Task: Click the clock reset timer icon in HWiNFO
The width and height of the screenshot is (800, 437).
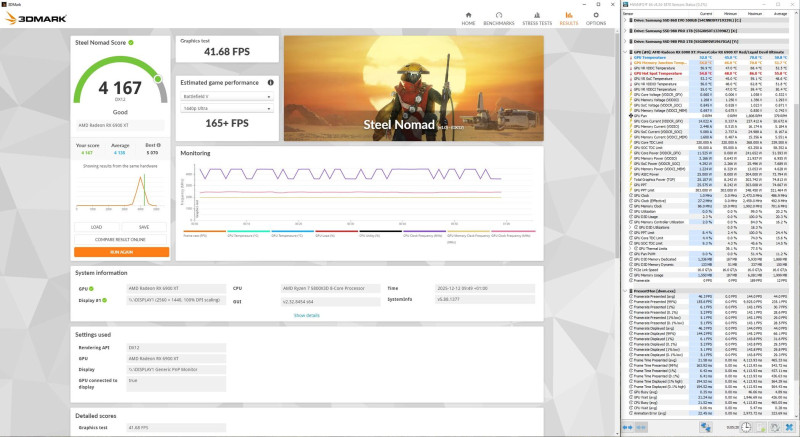Action: [746, 427]
